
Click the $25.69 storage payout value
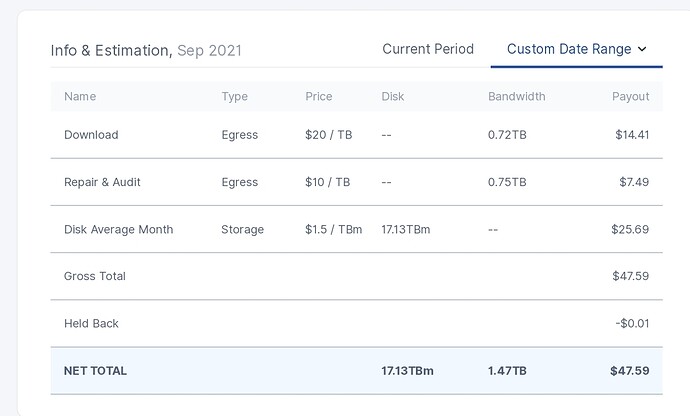(630, 229)
